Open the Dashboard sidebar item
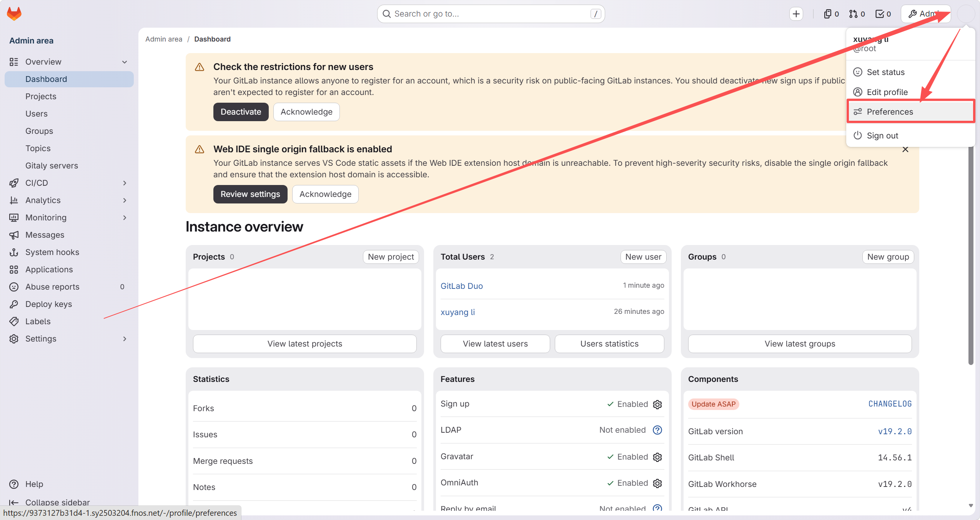Screen dimensions: 980x520 pyautogui.click(x=69, y=79)
